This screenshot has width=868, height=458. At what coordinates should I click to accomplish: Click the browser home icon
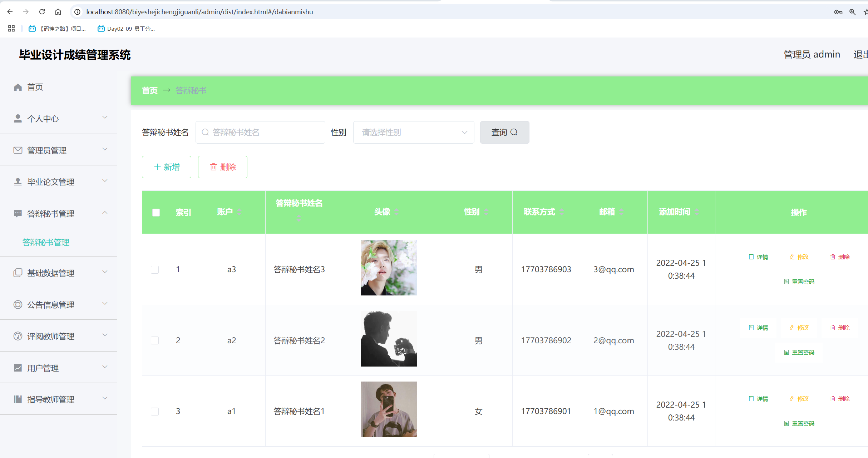58,12
